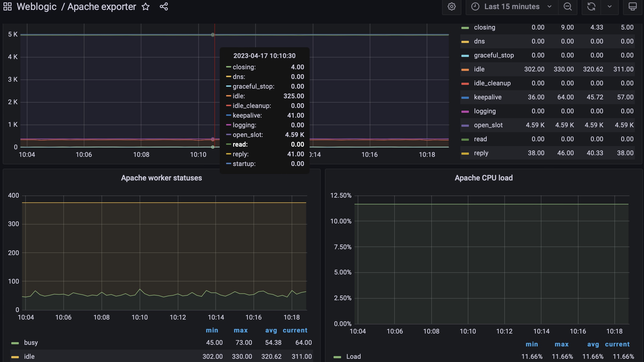
Task: Sort worker statuses legend by min
Action: pyautogui.click(x=212, y=330)
